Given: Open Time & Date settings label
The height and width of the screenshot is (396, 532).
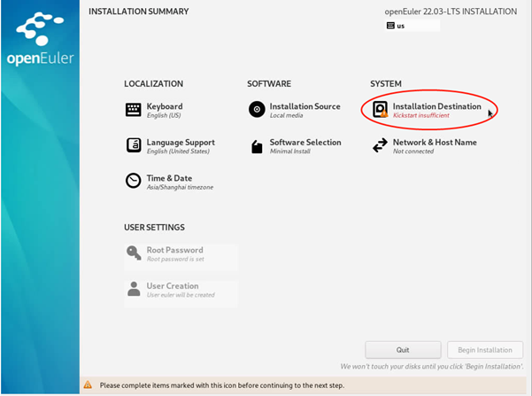Looking at the screenshot, I should tap(169, 178).
